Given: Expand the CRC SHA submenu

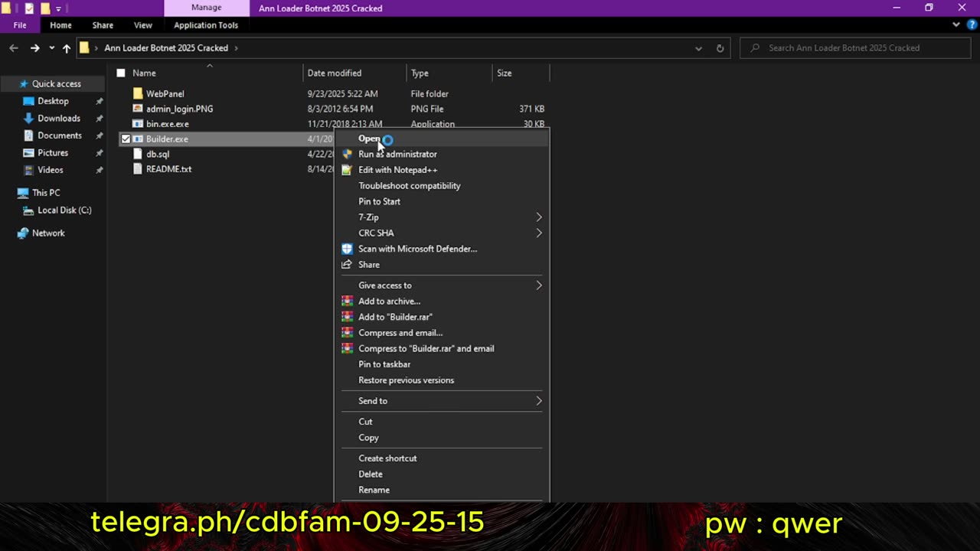Looking at the screenshot, I should [x=442, y=233].
